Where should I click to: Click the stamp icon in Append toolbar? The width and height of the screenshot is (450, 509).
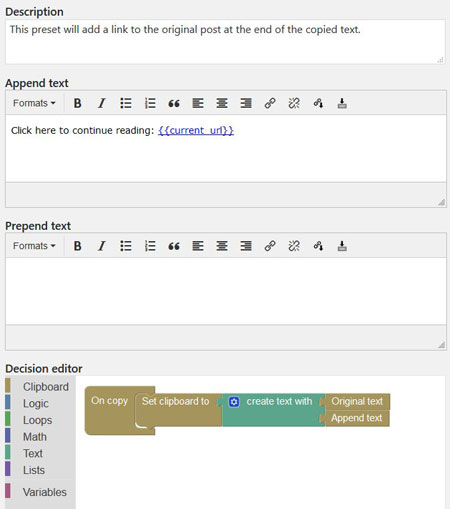point(342,103)
